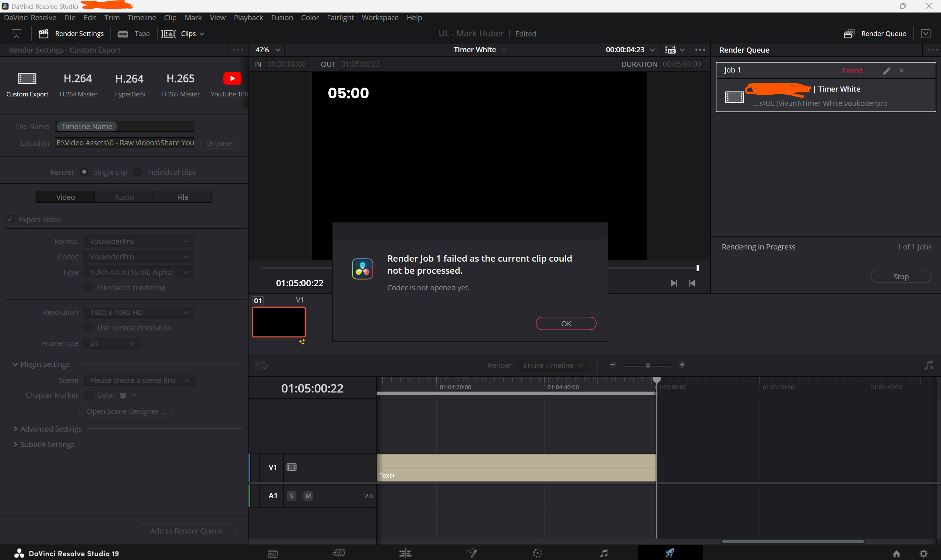Click the Tape toolbar icon
The image size is (941, 560).
tap(123, 33)
